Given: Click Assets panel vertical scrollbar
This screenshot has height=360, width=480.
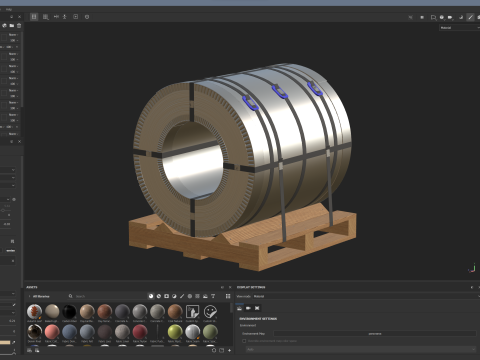Looking at the screenshot, I should tap(231, 308).
